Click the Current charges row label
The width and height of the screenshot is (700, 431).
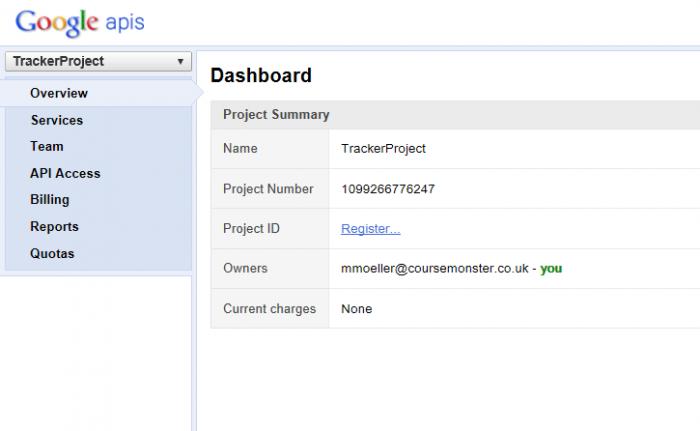pyautogui.click(x=270, y=309)
